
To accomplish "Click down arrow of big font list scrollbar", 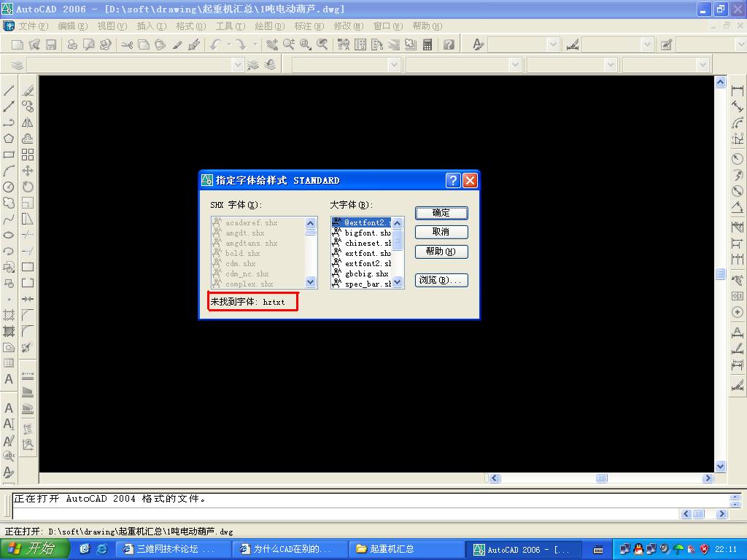I will tap(398, 282).
